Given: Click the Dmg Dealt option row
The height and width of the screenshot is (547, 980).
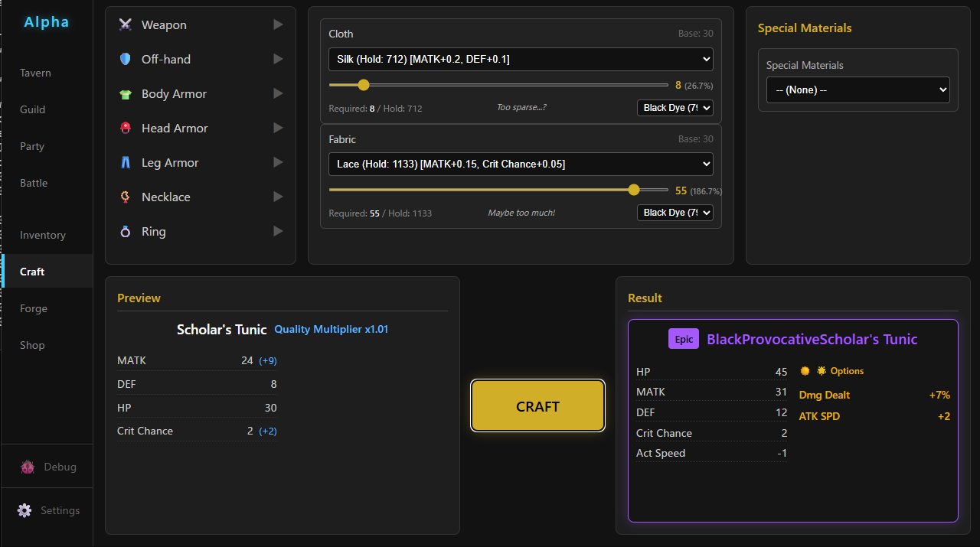Looking at the screenshot, I should 874,395.
